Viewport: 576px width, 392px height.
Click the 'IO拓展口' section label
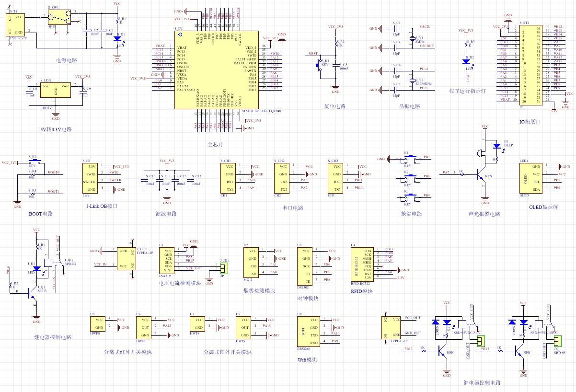point(530,122)
